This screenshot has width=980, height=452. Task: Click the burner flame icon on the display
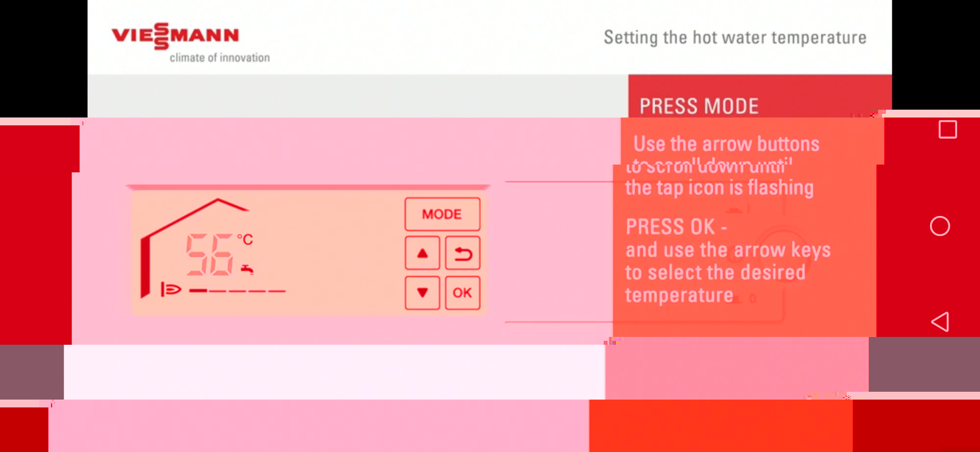(171, 289)
